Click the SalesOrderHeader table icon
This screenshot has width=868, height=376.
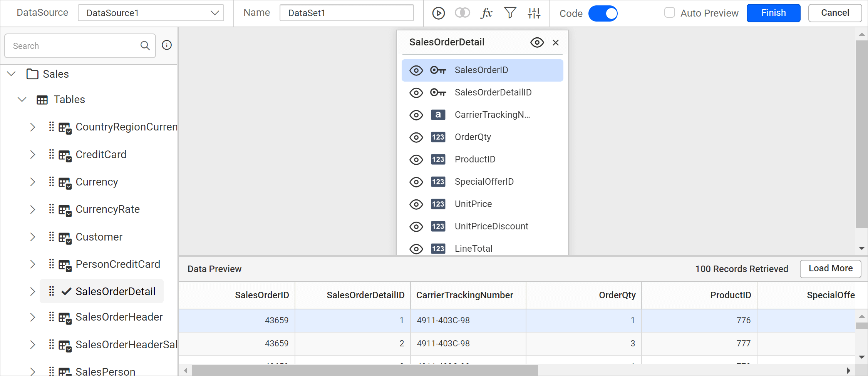point(65,318)
